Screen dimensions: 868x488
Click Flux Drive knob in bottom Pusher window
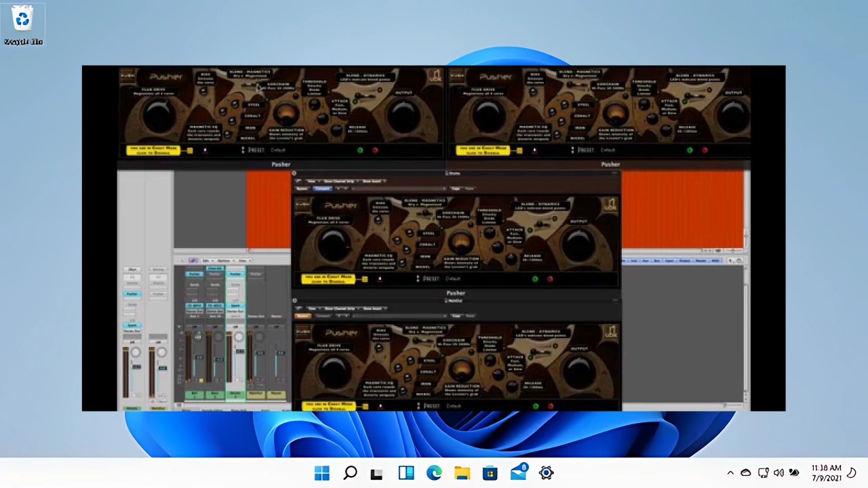(x=334, y=371)
